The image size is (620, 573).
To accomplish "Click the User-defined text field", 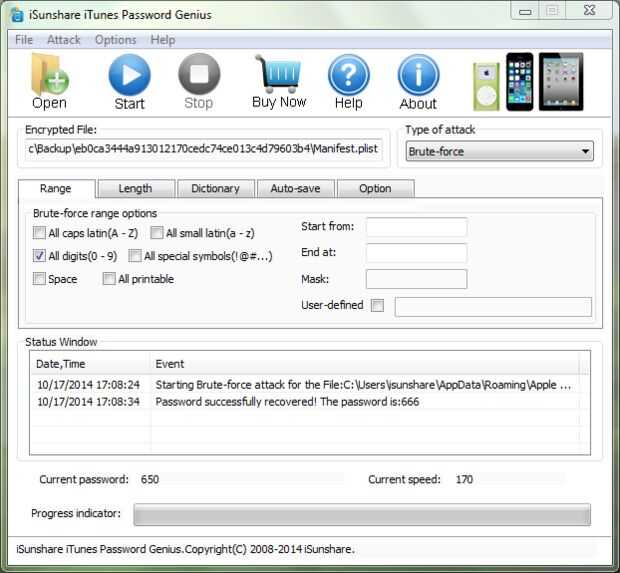I will coord(493,307).
